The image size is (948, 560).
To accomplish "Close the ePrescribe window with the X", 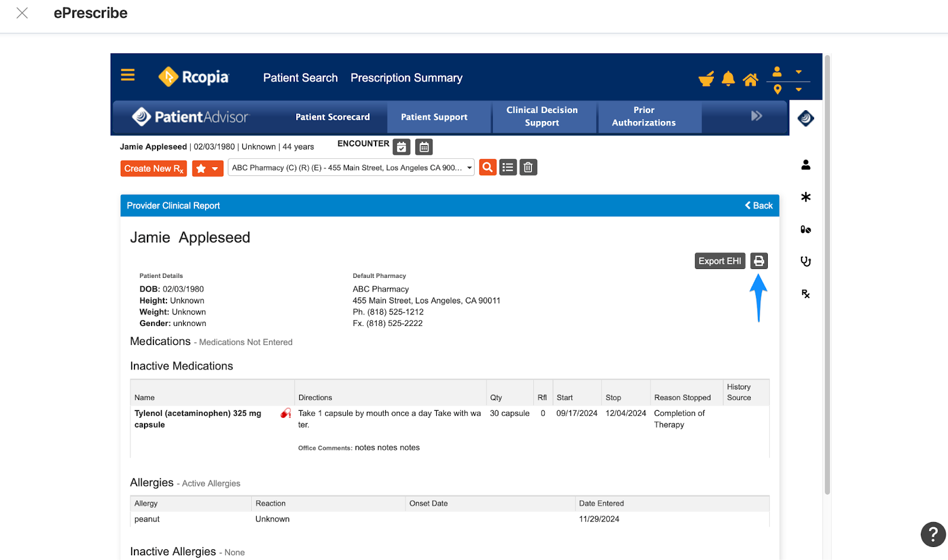I will (22, 13).
